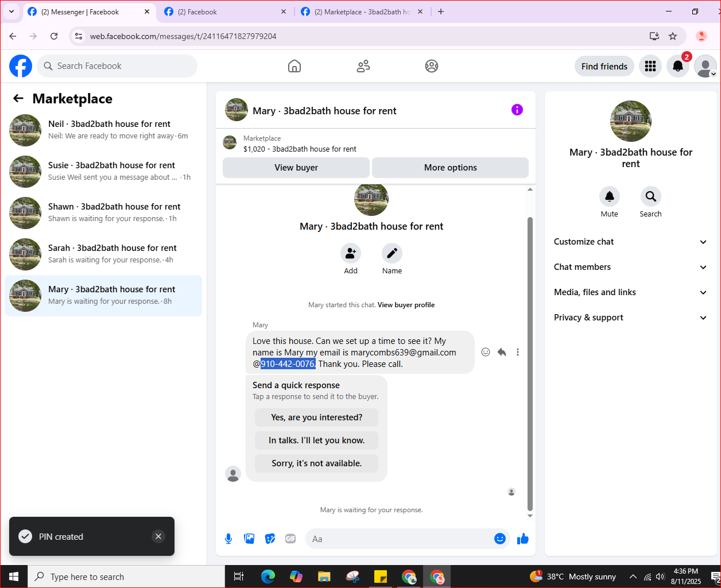The height and width of the screenshot is (588, 721).
Task: Expand Customize chat section
Action: click(x=630, y=242)
